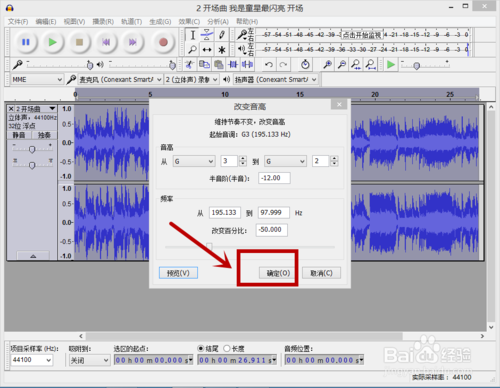
Task: Select the Time Shift tool
Action: pos(207,50)
